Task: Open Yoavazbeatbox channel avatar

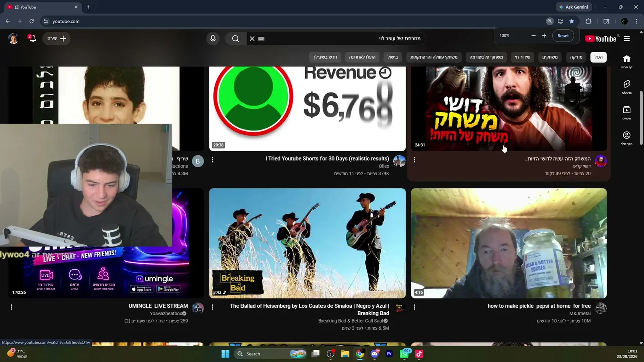Action: coord(198,308)
